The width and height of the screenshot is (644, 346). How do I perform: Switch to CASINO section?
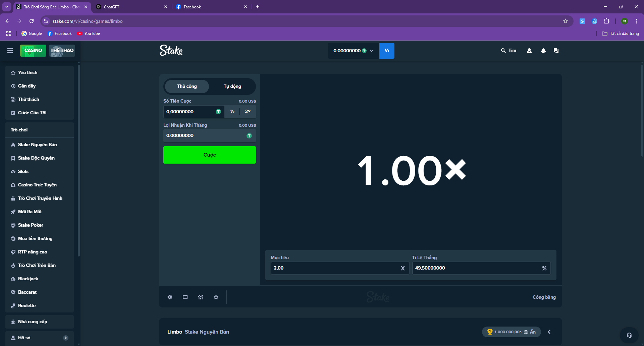[x=33, y=51]
